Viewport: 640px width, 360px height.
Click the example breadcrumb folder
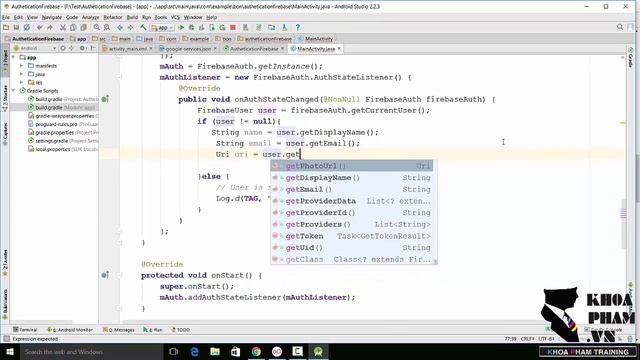196,39
